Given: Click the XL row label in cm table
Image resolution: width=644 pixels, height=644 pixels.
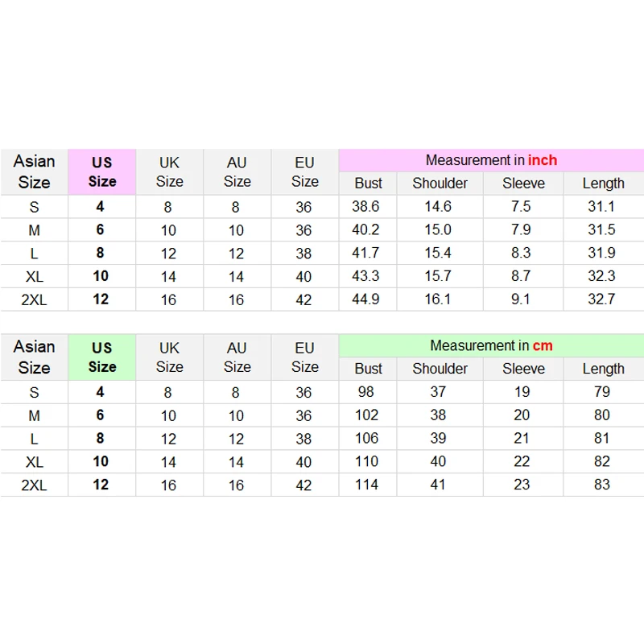Looking at the screenshot, I should click(34, 462).
